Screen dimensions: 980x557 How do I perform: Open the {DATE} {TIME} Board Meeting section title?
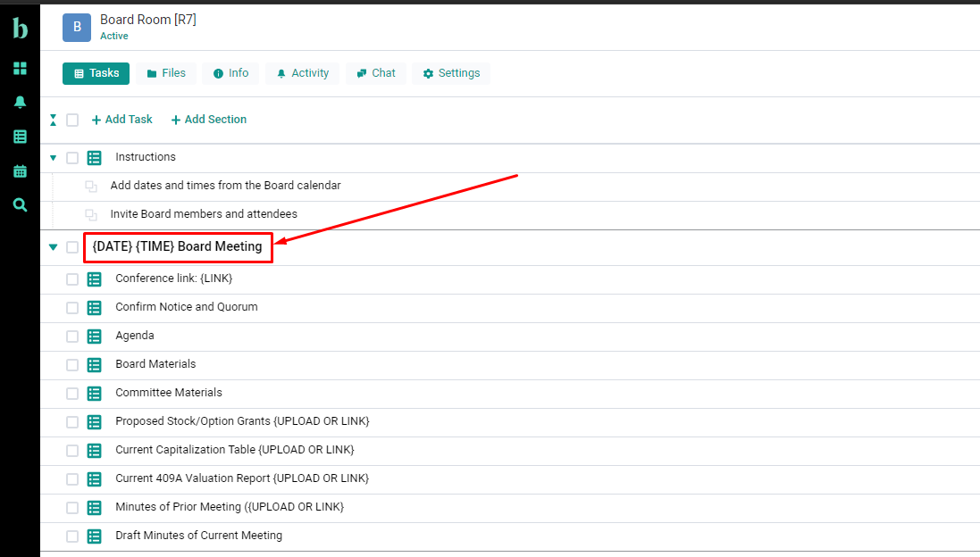click(x=178, y=246)
